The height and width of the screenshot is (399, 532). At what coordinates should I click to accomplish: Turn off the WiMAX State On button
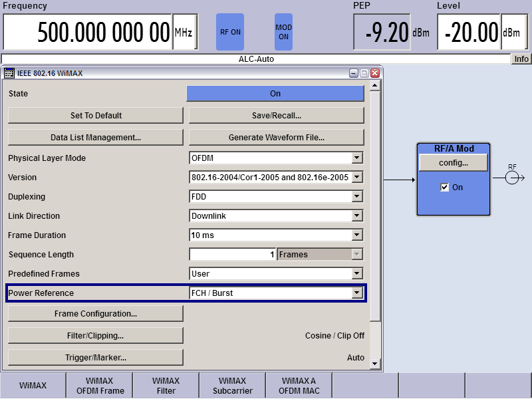pyautogui.click(x=275, y=93)
